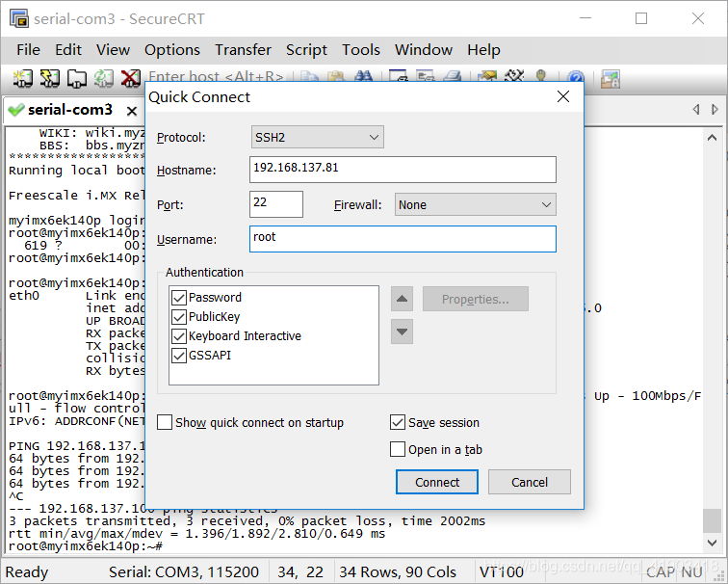The image size is (728, 584).
Task: Uncheck Keyboard Interactive authentication
Action: (x=179, y=336)
